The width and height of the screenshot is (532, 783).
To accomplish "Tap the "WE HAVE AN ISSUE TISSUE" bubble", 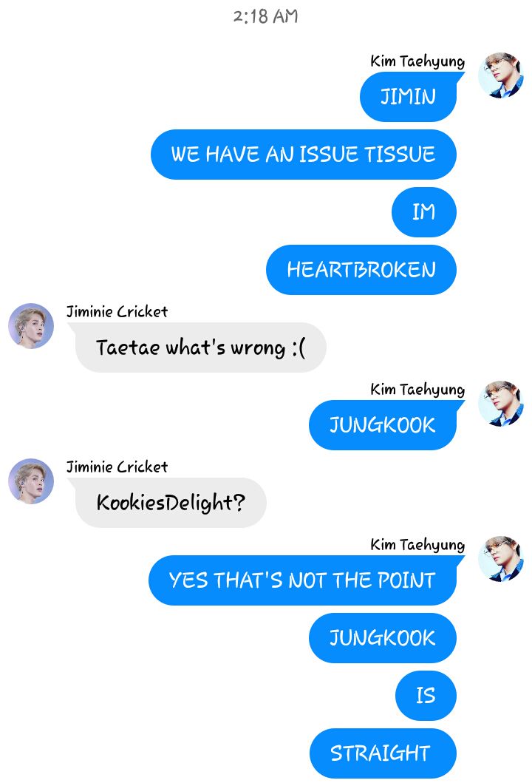I will pyautogui.click(x=304, y=155).
